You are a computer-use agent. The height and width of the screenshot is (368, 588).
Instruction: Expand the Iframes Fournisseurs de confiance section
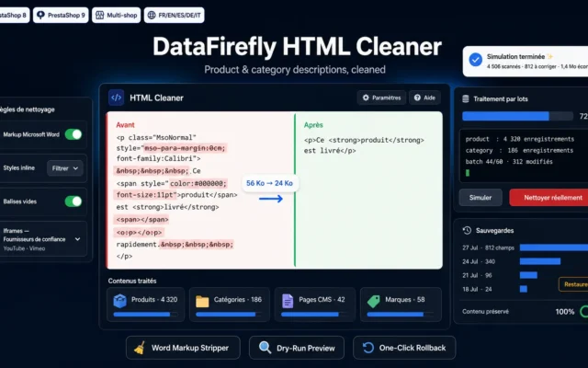coord(77,239)
